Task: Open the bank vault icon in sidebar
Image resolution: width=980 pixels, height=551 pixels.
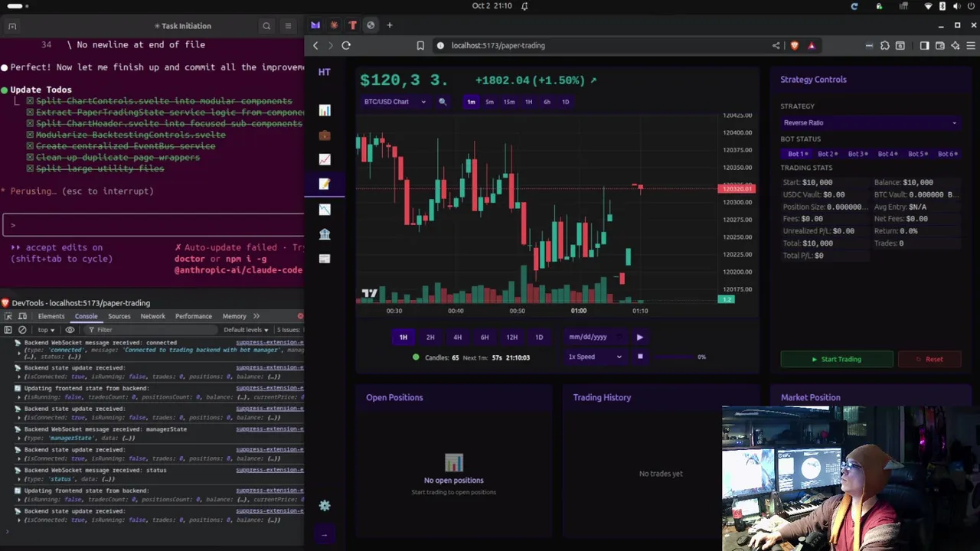Action: coord(325,234)
